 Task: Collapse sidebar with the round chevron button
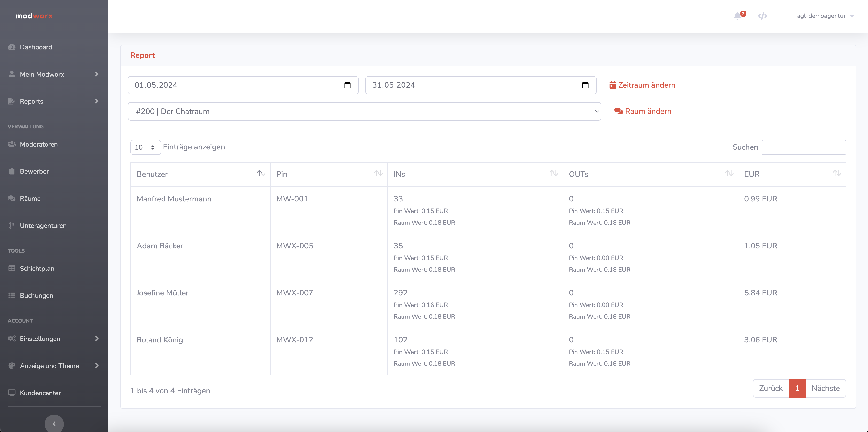coord(54,424)
